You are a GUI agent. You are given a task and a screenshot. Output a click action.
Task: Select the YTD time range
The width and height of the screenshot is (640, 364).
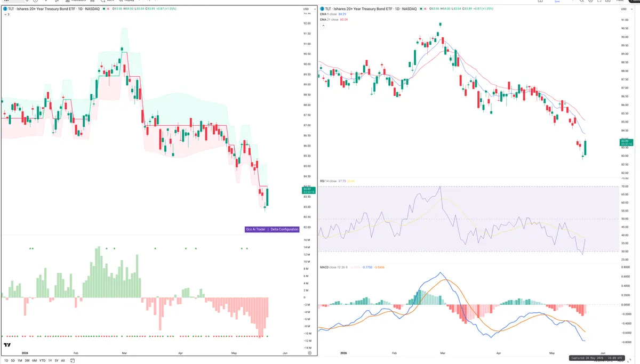click(x=42, y=361)
